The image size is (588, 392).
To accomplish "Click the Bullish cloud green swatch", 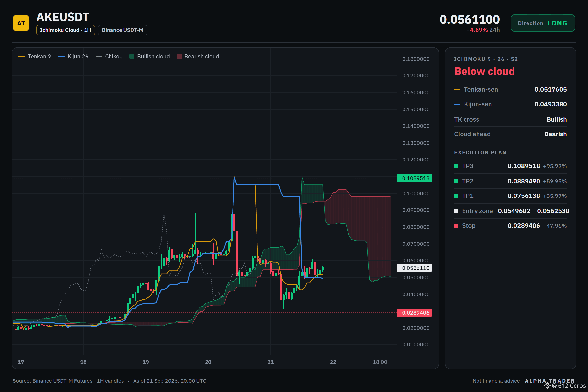I will click(x=132, y=57).
